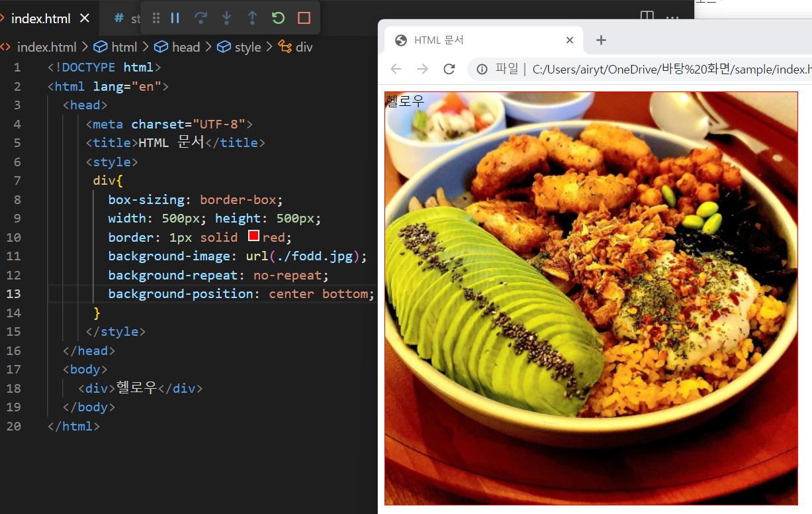Switch to the index.html editor tab
Viewport: 812px width, 514px height.
[x=40, y=19]
